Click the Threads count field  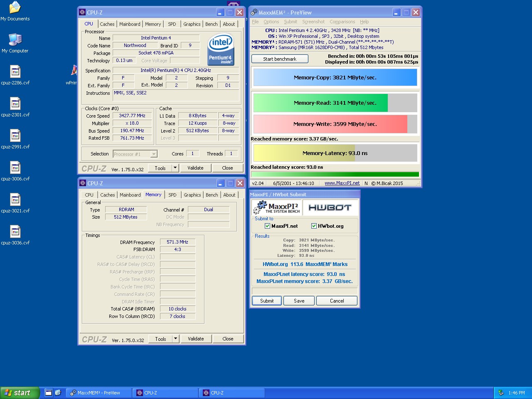(x=232, y=154)
